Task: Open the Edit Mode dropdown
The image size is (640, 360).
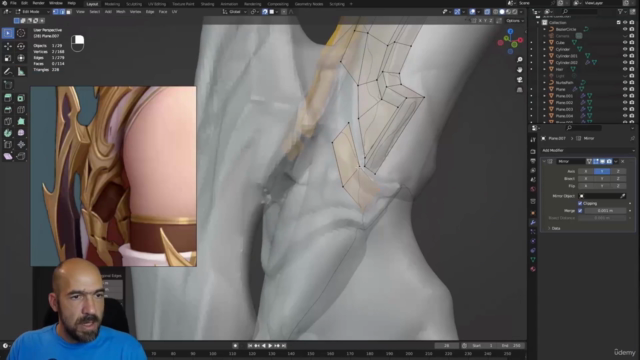Action: pyautogui.click(x=32, y=12)
